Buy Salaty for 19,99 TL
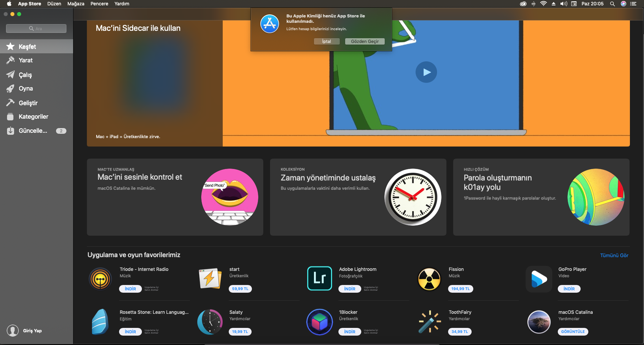This screenshot has height=345, width=644. [240, 332]
